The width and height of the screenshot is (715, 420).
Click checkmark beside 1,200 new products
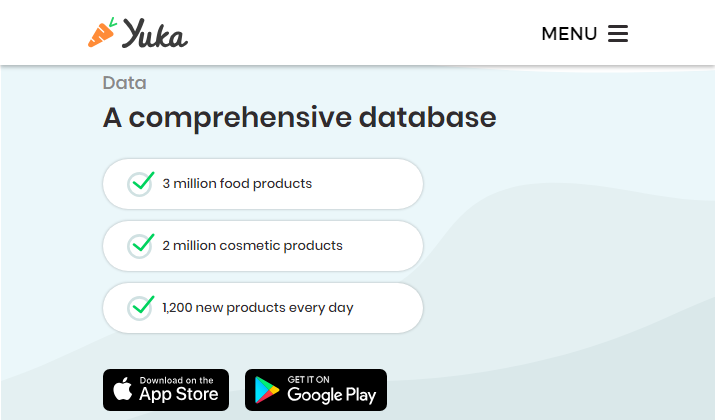coord(140,307)
